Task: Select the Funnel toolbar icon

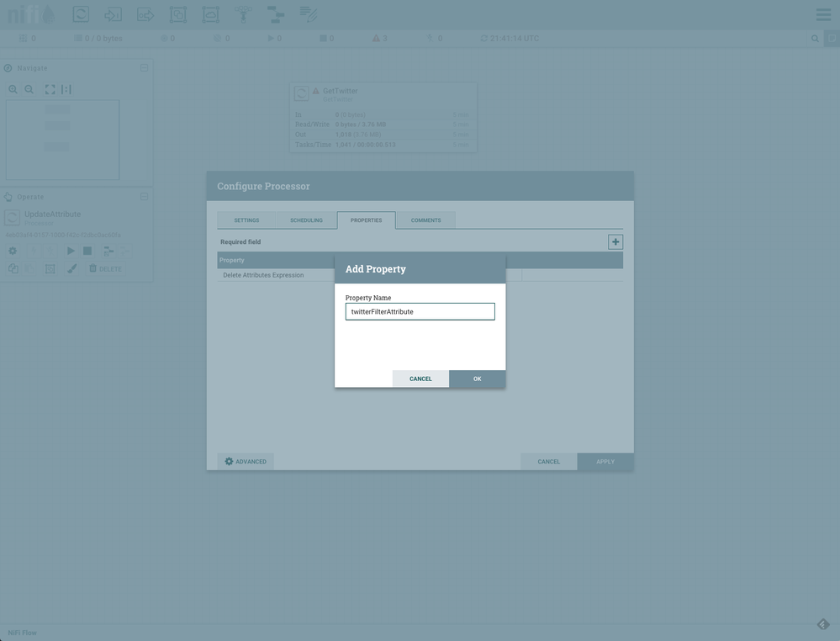Action: (243, 14)
